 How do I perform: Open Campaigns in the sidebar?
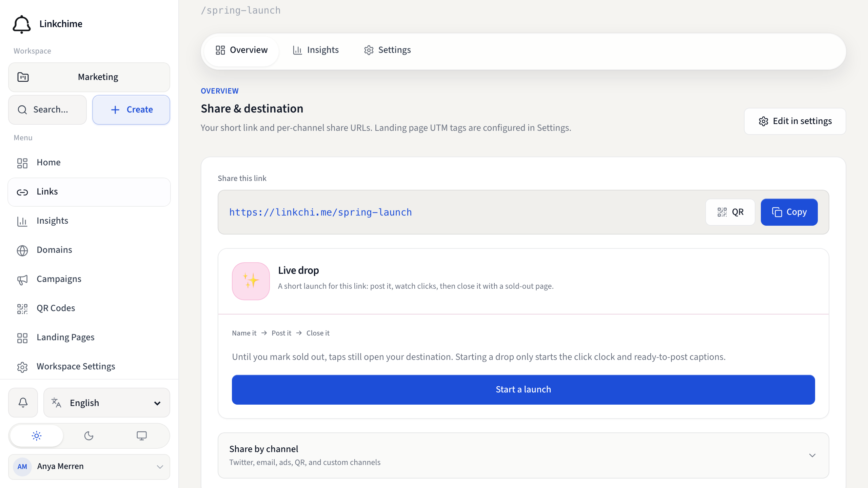89,279
